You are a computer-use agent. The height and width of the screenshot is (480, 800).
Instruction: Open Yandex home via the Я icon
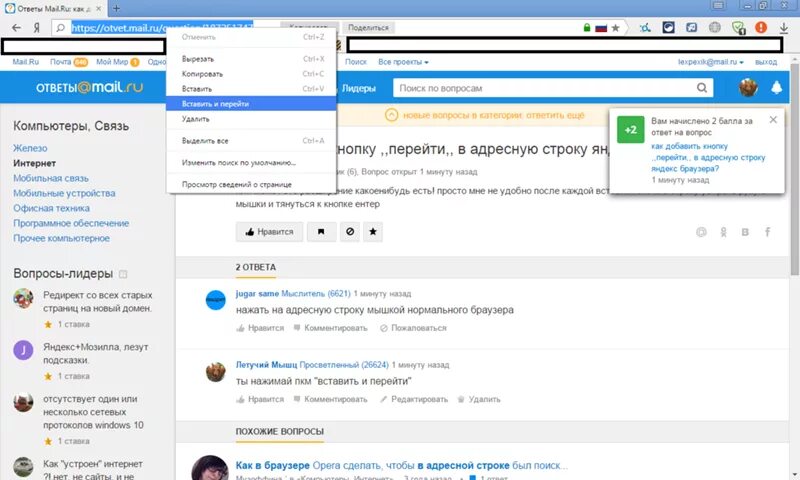click(x=37, y=28)
